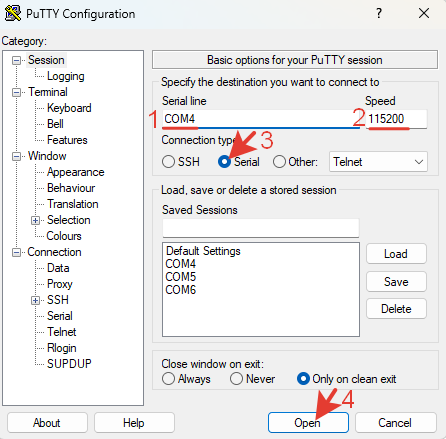446x439 pixels.
Task: Collapse the Terminal category tree node
Action: (16, 92)
